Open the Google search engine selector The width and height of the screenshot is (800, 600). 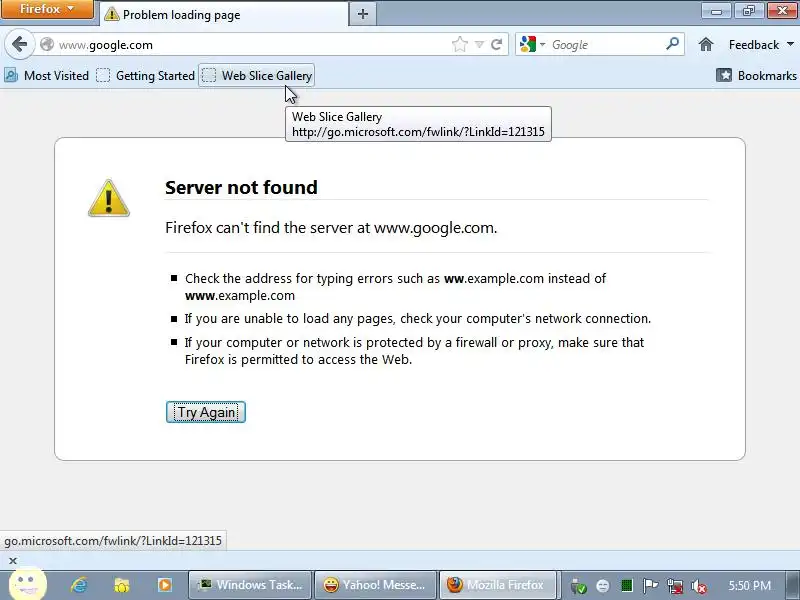coord(532,44)
